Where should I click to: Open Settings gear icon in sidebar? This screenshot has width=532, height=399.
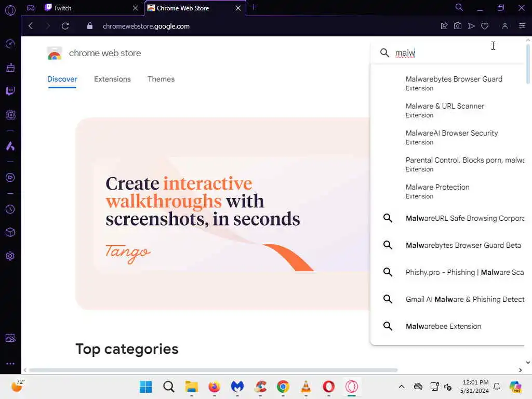click(x=10, y=256)
